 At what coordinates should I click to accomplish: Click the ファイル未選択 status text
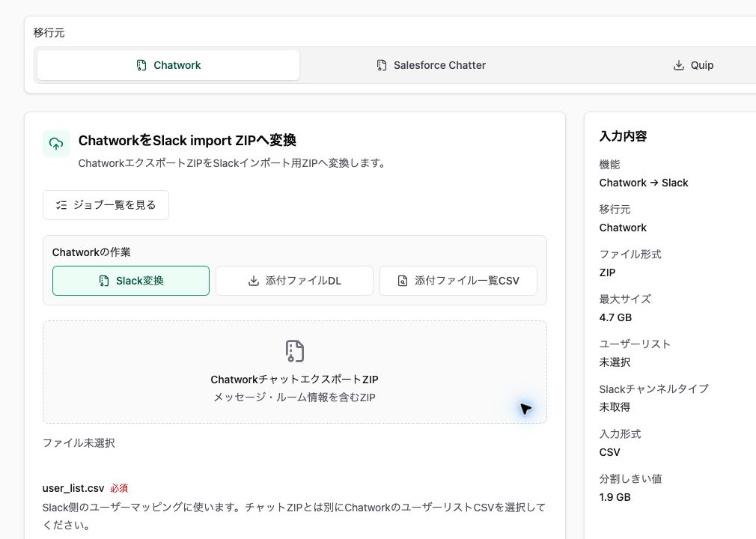tap(79, 443)
